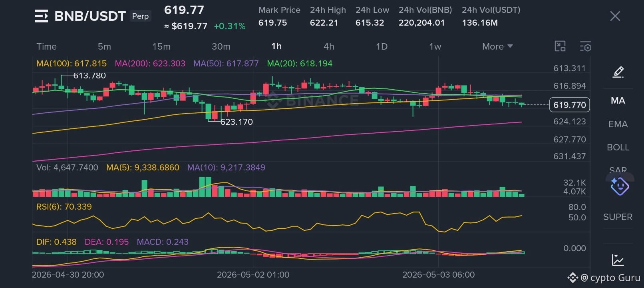Select the 5m interval tab
Viewport: 644px width, 288px height.
(x=104, y=46)
